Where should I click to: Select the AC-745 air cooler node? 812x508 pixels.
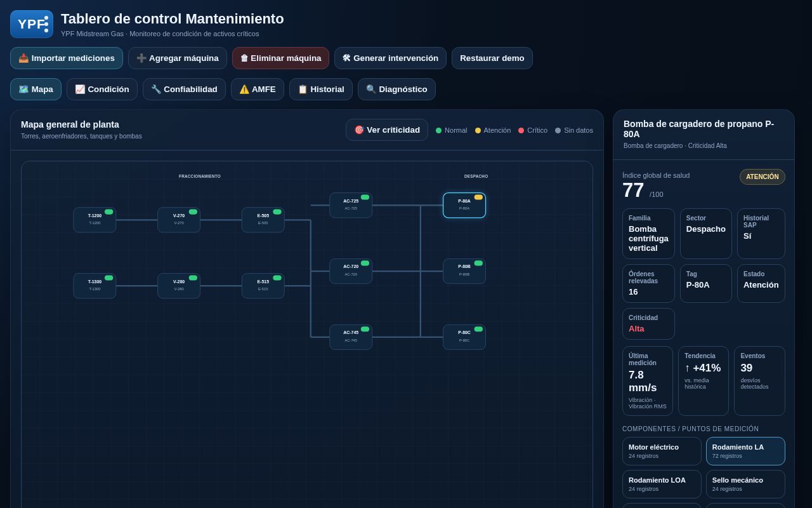click(x=351, y=337)
